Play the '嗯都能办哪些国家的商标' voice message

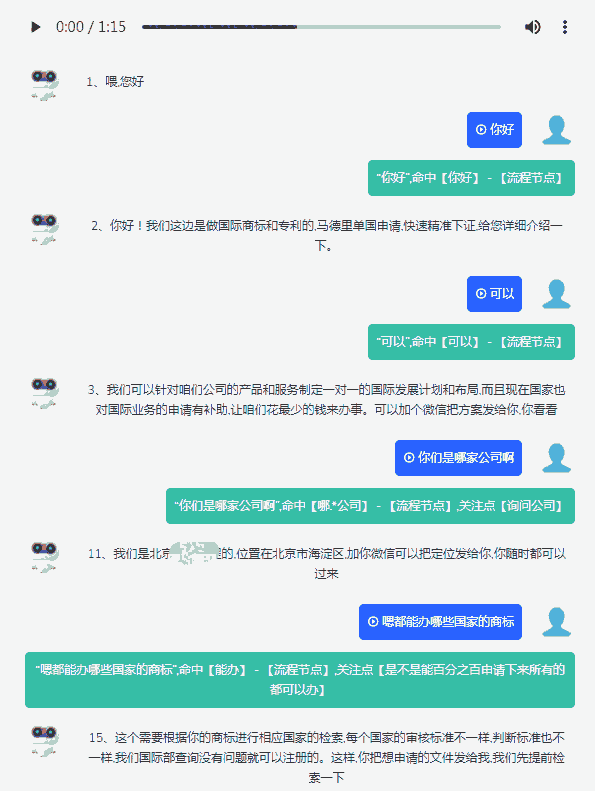pyautogui.click(x=440, y=622)
